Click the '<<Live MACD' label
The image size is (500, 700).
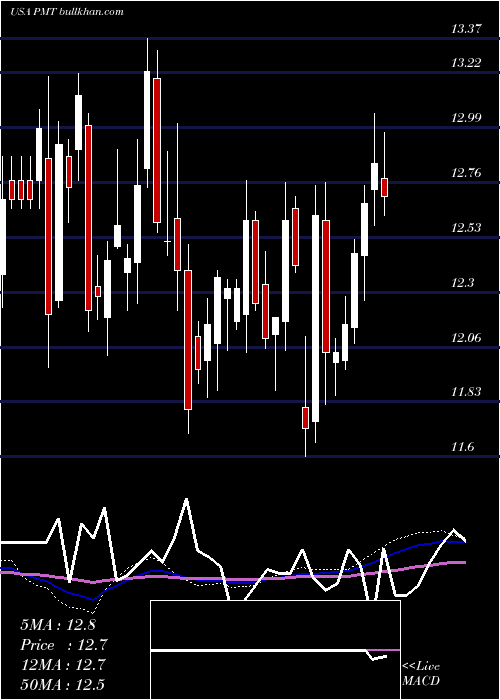coord(421,674)
